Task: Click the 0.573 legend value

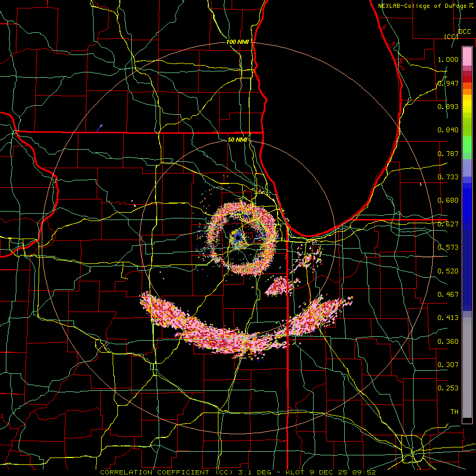Action: [448, 248]
